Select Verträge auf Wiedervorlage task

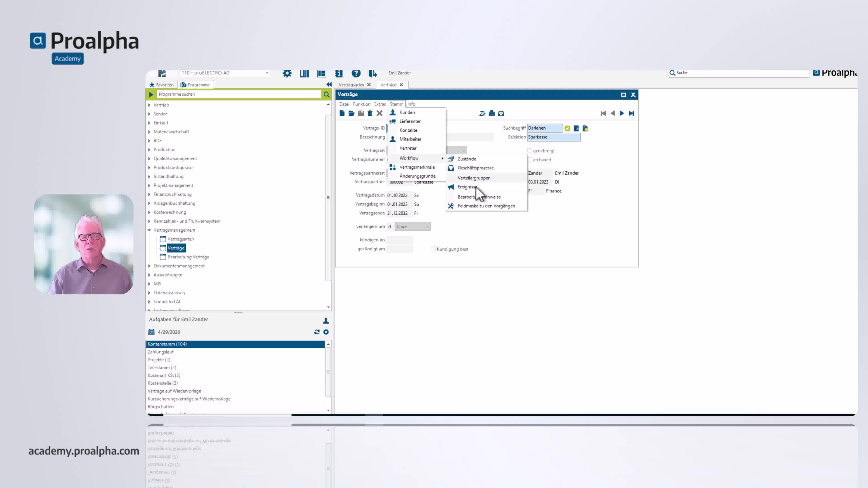pyautogui.click(x=174, y=391)
